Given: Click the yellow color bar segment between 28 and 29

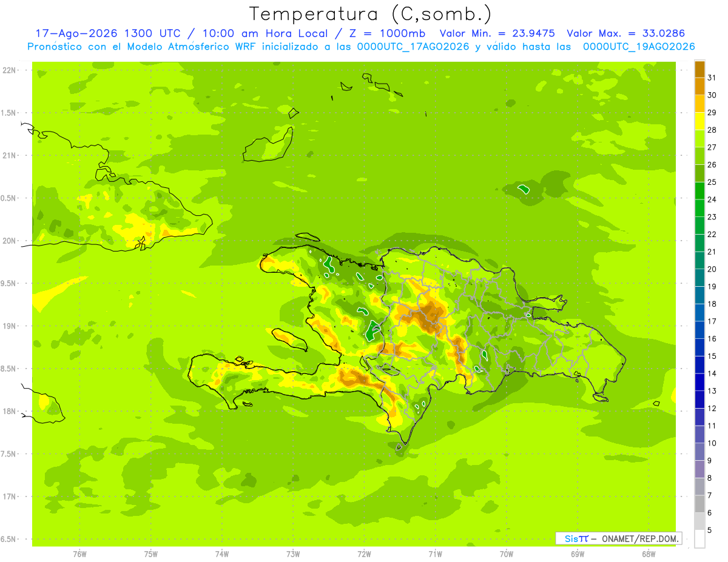Looking at the screenshot, I should click(x=699, y=121).
